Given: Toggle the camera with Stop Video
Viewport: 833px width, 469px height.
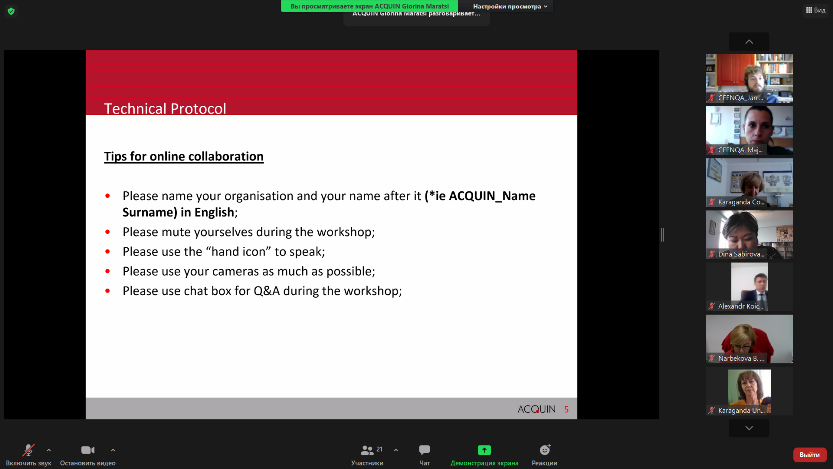Looking at the screenshot, I should pyautogui.click(x=87, y=452).
